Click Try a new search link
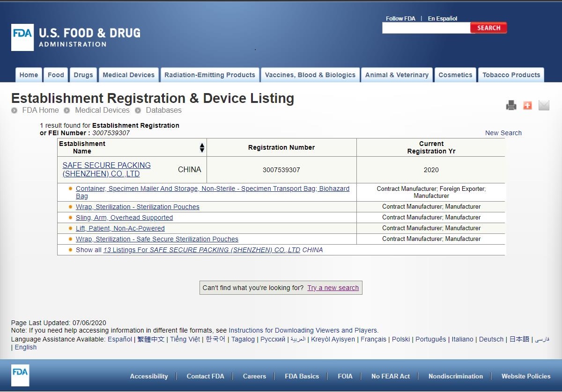This screenshot has height=392, width=562. pos(333,288)
